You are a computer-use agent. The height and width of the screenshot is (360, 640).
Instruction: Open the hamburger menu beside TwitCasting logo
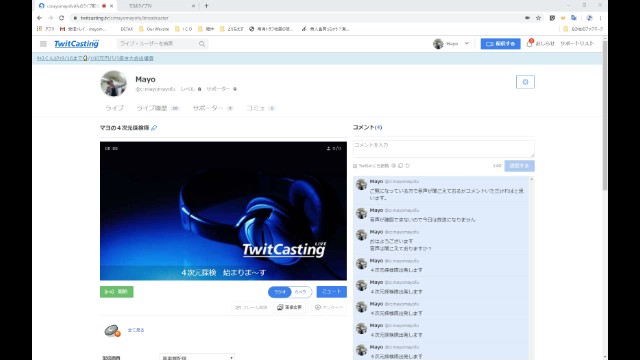tap(43, 44)
